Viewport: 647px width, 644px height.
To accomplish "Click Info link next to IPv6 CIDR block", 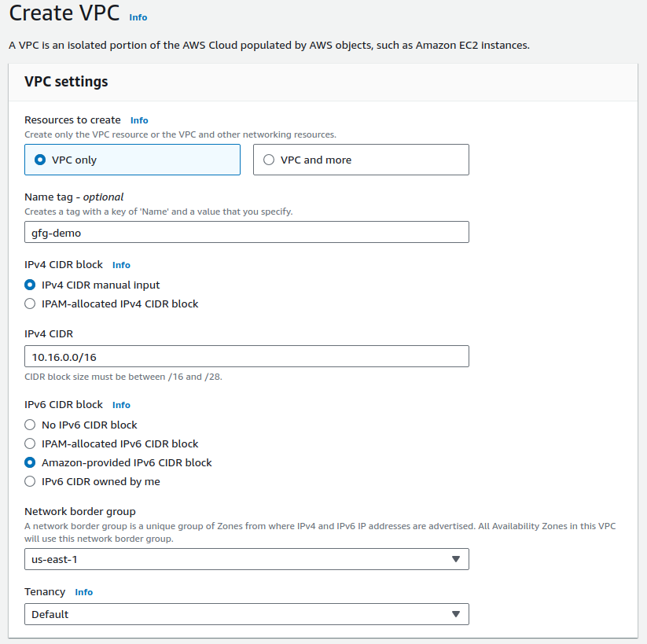I will pyautogui.click(x=121, y=405).
